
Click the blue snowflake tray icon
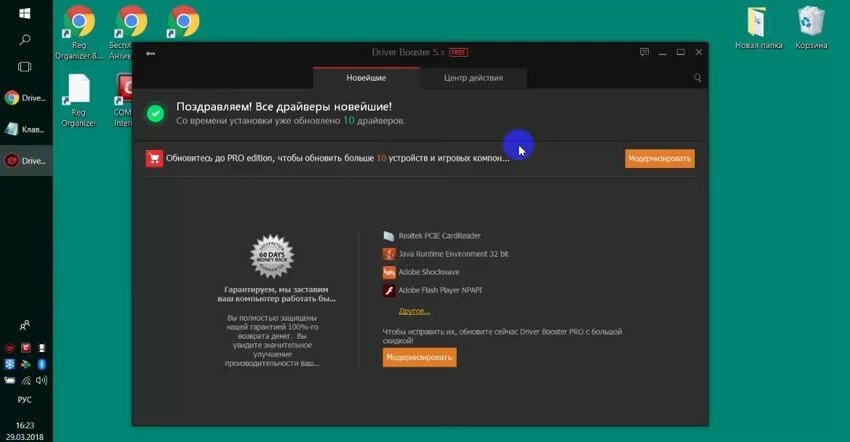pos(10,364)
